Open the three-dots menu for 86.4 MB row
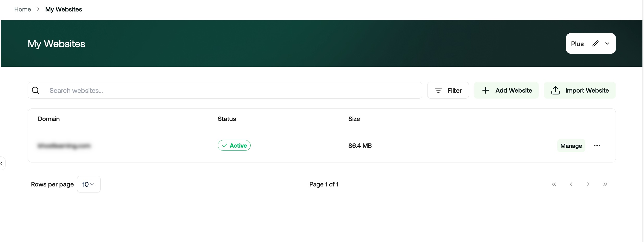 click(x=597, y=146)
